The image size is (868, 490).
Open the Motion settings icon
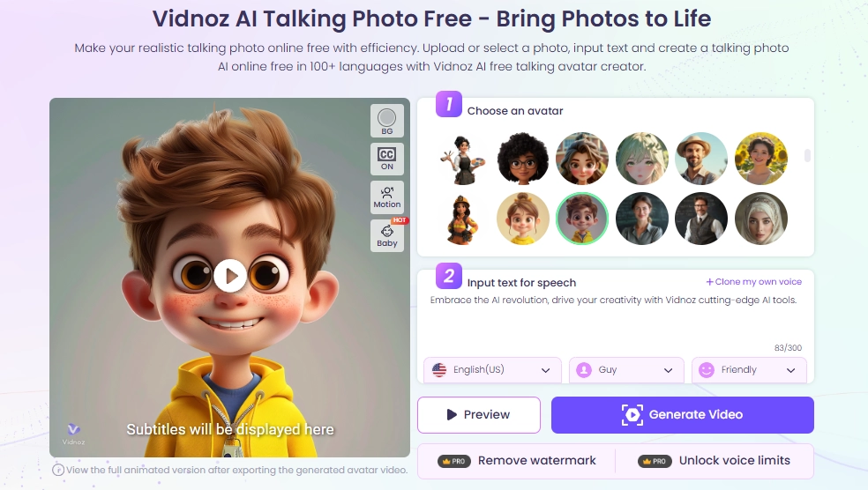click(387, 197)
